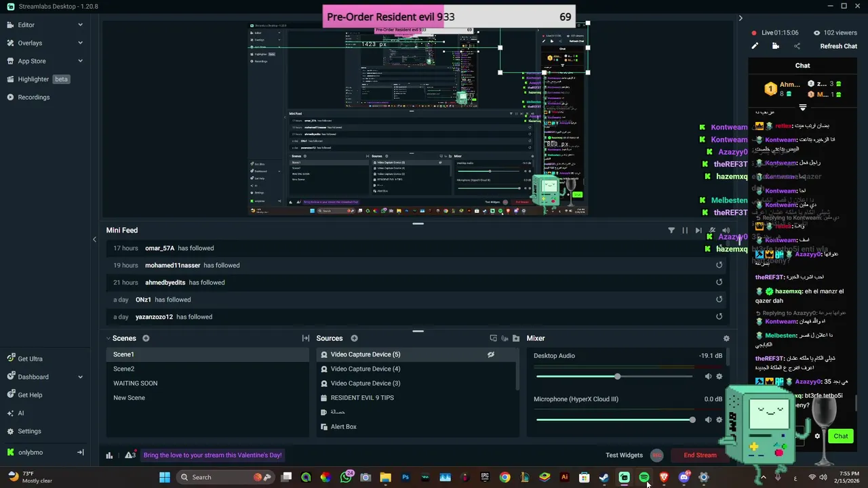Viewport: 868px width, 488px height.
Task: Open Mixer advanced audio settings gear
Action: coord(726,338)
